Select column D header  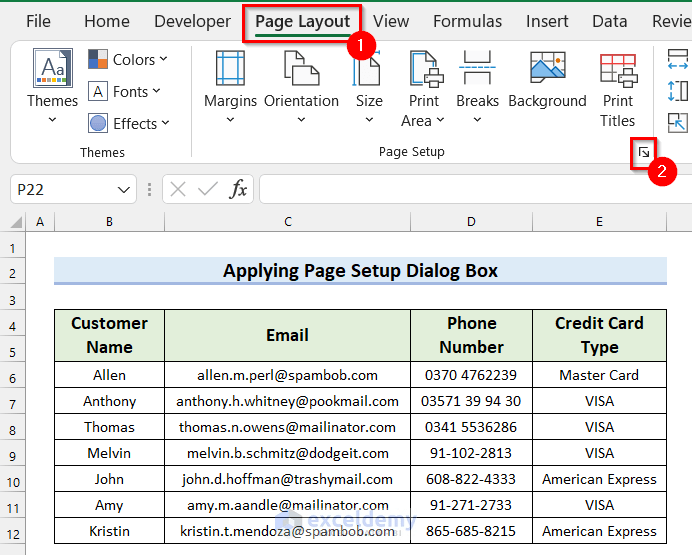coord(471,222)
